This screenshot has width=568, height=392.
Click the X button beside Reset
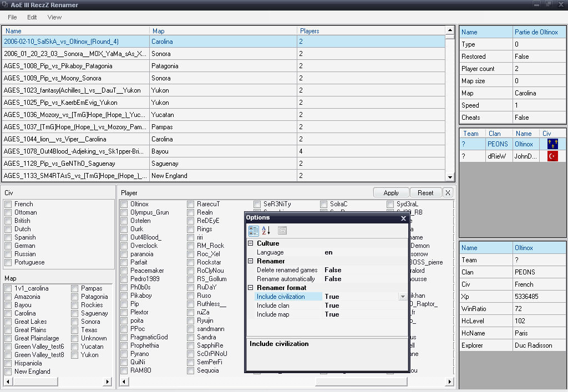point(448,193)
